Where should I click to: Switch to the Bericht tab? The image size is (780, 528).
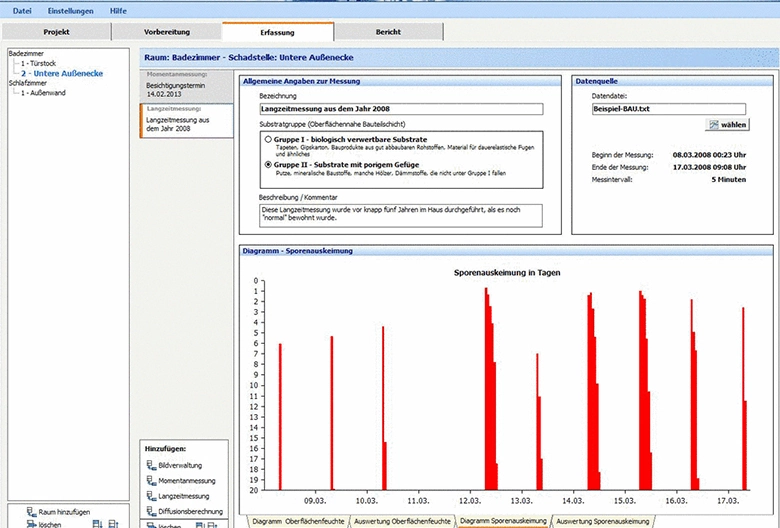tap(389, 32)
